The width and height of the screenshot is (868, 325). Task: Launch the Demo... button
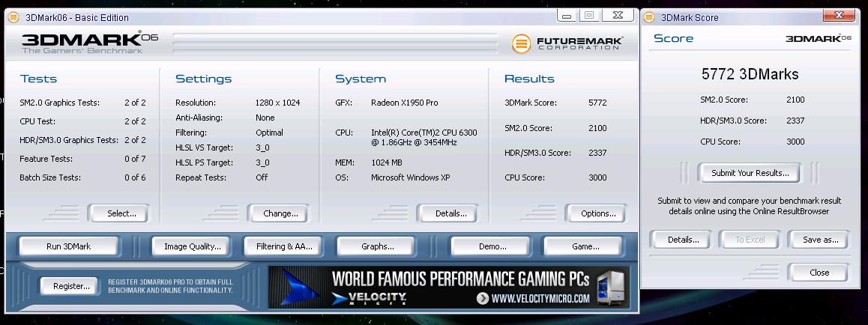pos(492,246)
